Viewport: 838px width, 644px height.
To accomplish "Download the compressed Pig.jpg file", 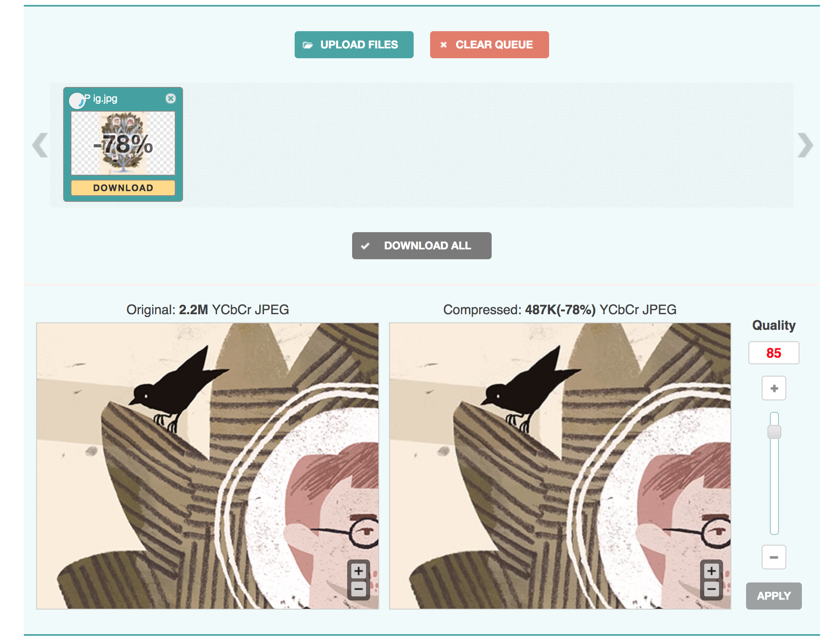I will (123, 188).
